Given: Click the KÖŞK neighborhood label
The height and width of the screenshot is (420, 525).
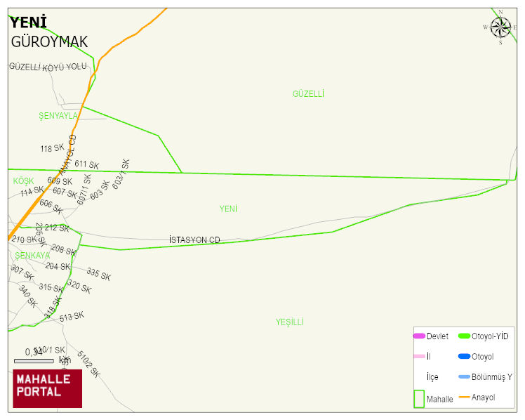Looking at the screenshot, I should point(23,181).
